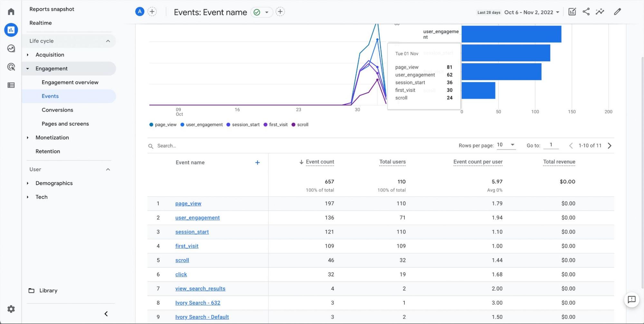Select the Reports bar chart icon
This screenshot has width=644, height=324.
click(11, 30)
